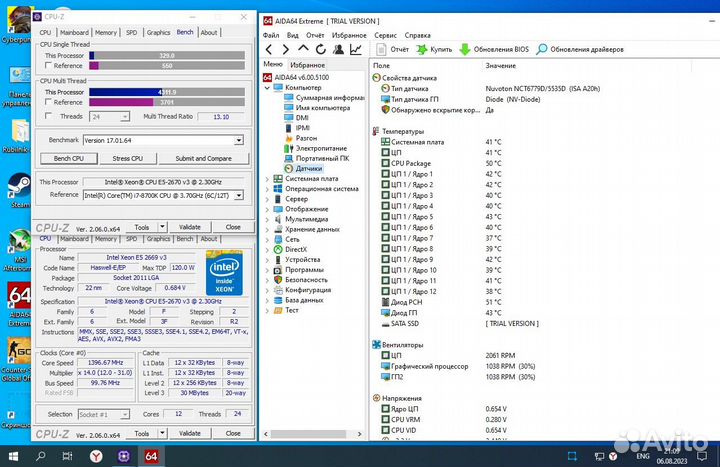Open Cyberpunk desktop shortcut
This screenshot has height=467, width=720.
[x=17, y=25]
